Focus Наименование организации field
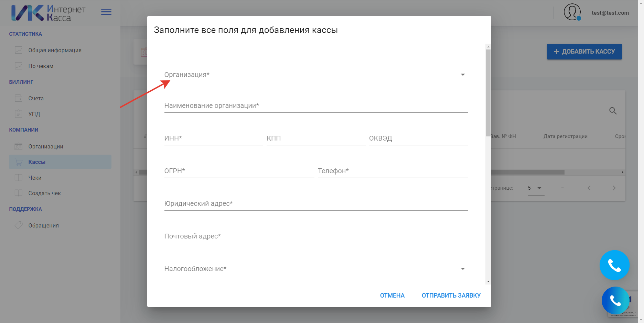This screenshot has width=644, height=323. 316,105
